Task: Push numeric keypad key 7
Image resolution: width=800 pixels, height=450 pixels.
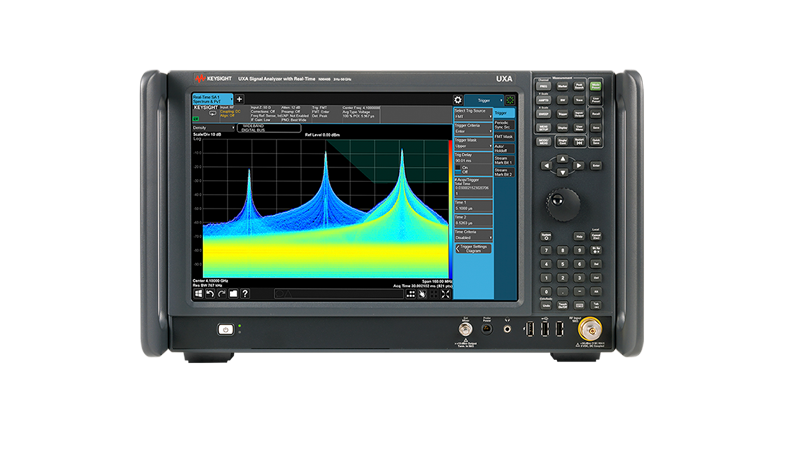Action: [x=546, y=250]
